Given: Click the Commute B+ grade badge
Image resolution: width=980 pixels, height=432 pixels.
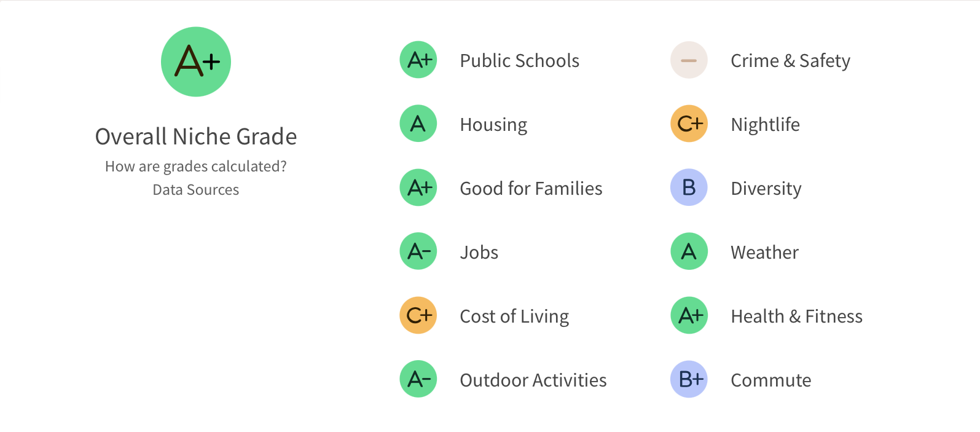Looking at the screenshot, I should (x=689, y=379).
